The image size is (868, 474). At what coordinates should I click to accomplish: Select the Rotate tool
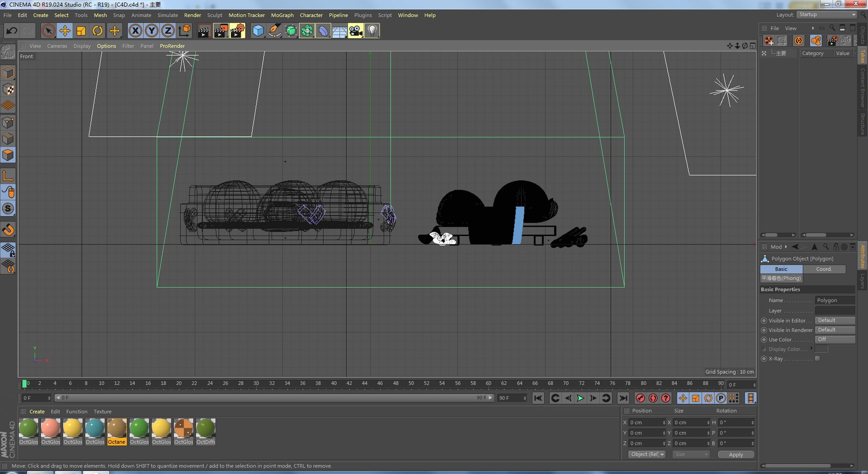click(97, 31)
